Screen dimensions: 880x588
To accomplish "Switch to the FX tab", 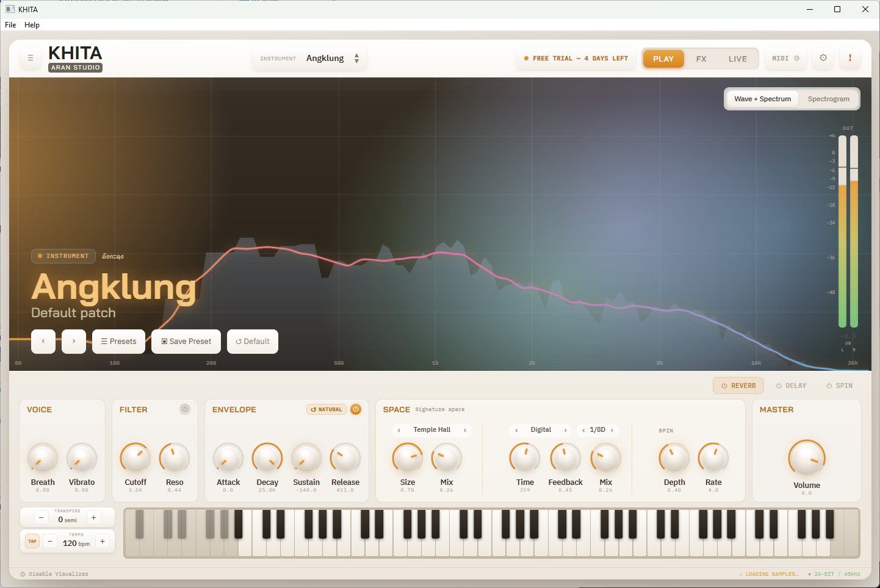I will point(701,59).
